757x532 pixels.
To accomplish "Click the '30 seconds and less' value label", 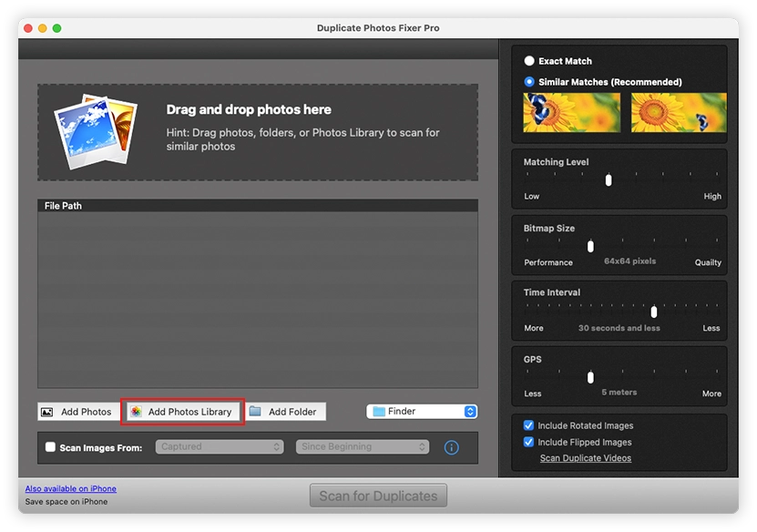I will (619, 328).
